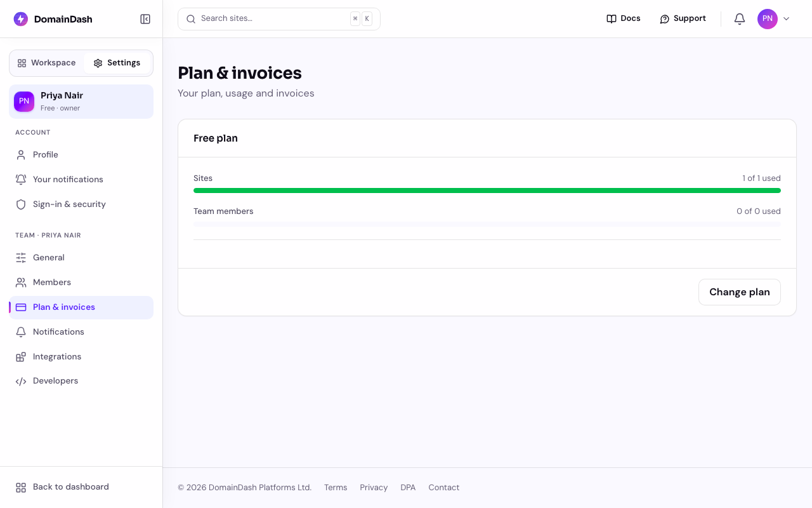Open the Contact footer link

443,488
